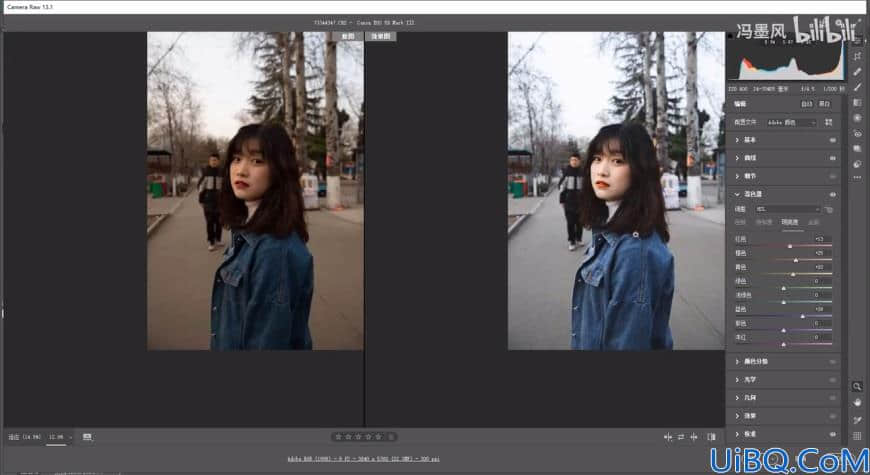Toggle visibility eye of 混色器 panel
Image resolution: width=870 pixels, height=475 pixels.
tap(832, 194)
